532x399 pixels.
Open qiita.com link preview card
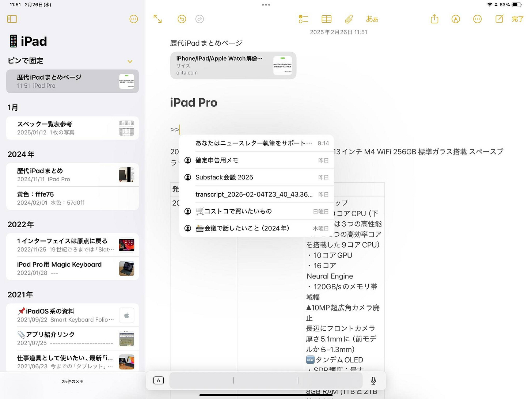pos(233,65)
